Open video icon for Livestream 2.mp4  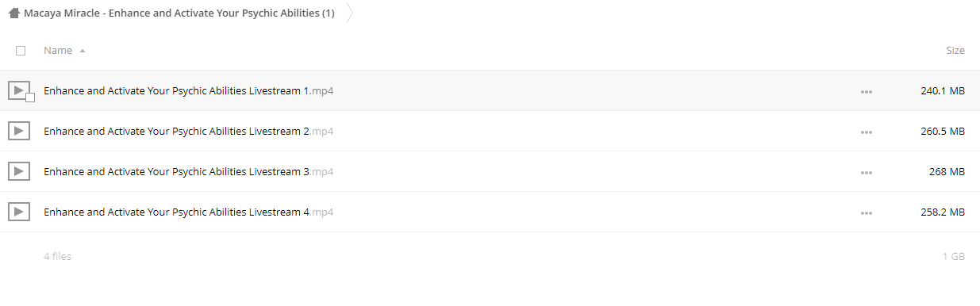pyautogui.click(x=19, y=131)
